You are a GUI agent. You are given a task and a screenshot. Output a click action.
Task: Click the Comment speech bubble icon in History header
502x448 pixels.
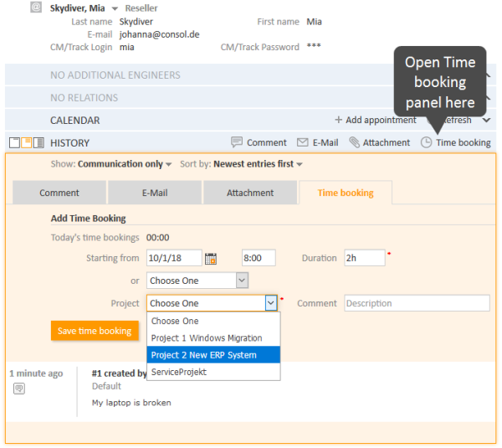[x=237, y=142]
